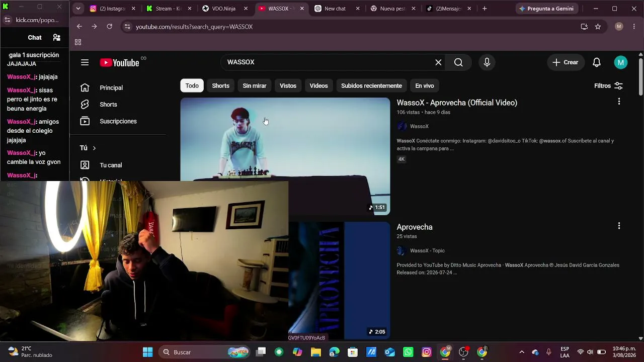The width and height of the screenshot is (644, 362).
Task: Open WhatsApp from the taskbar
Action: coord(408,352)
